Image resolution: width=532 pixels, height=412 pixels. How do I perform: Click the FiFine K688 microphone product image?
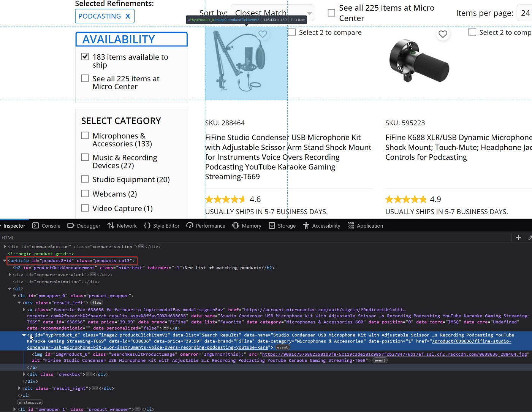[419, 61]
